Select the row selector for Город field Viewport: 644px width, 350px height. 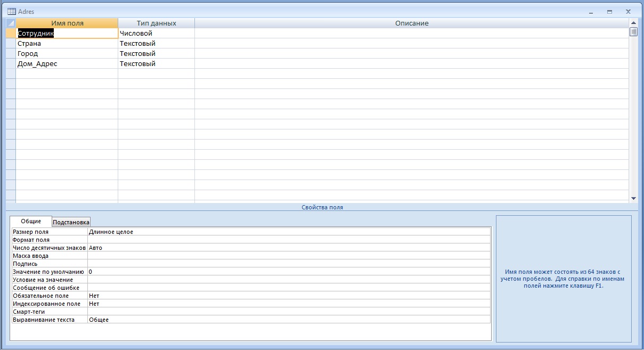tap(11, 54)
